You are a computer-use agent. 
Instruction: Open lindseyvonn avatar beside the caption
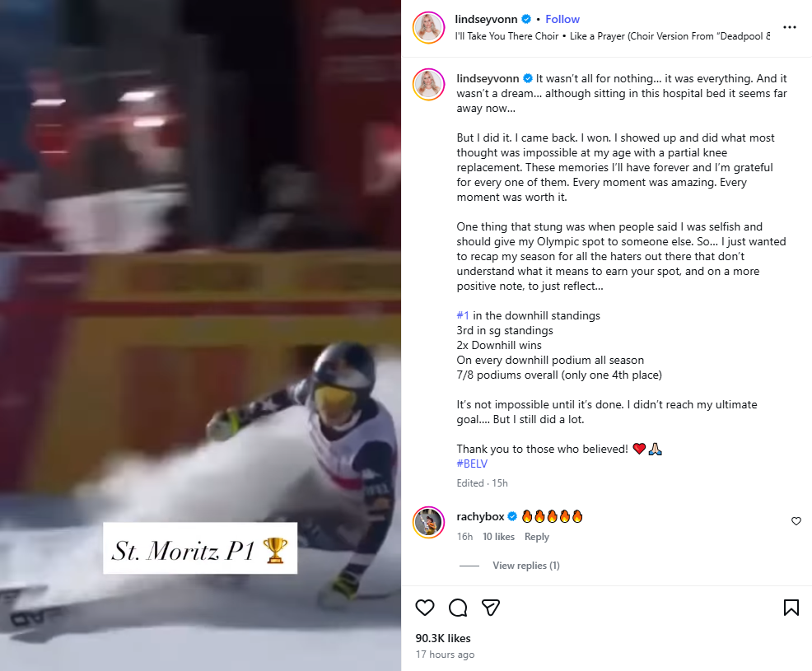pyautogui.click(x=428, y=84)
